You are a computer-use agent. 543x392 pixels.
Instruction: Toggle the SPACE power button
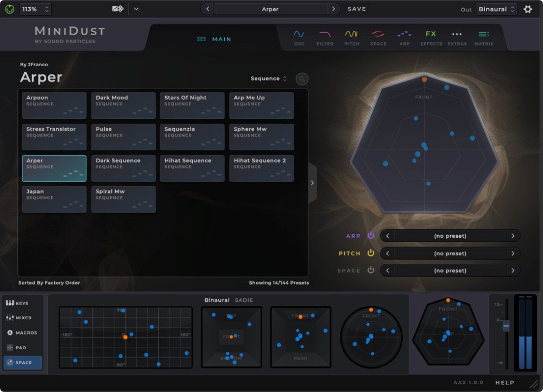pos(370,270)
